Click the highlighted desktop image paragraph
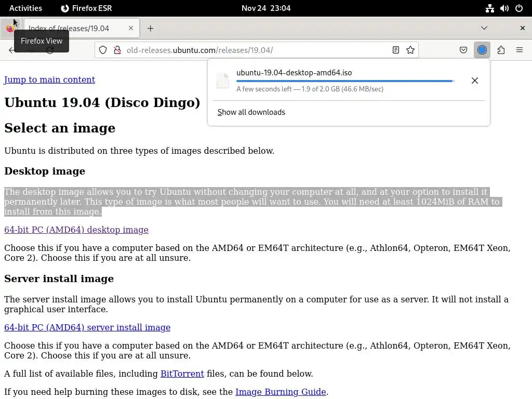The width and height of the screenshot is (532, 399). (x=252, y=202)
